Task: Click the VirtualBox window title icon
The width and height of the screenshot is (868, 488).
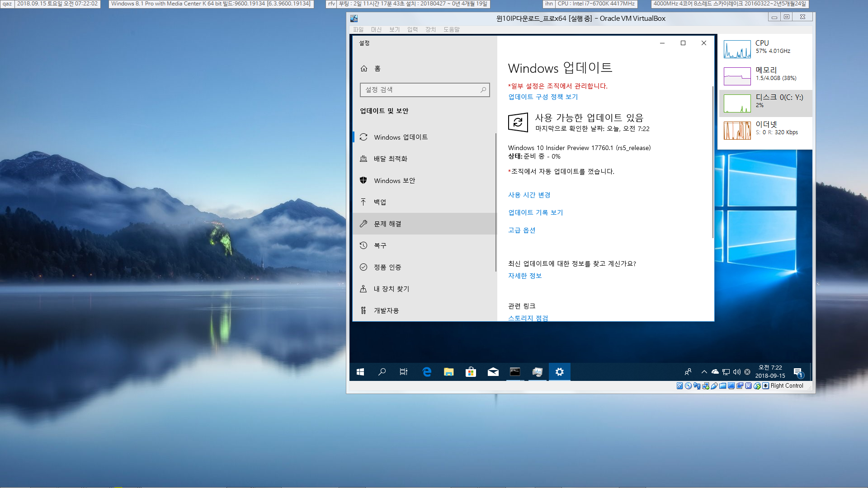Action: click(x=354, y=18)
